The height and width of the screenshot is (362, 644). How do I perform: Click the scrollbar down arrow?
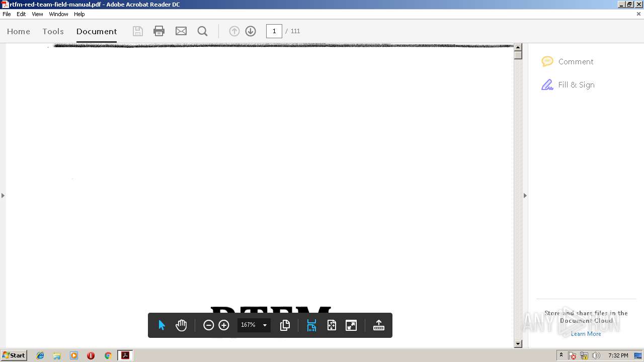[x=518, y=344]
